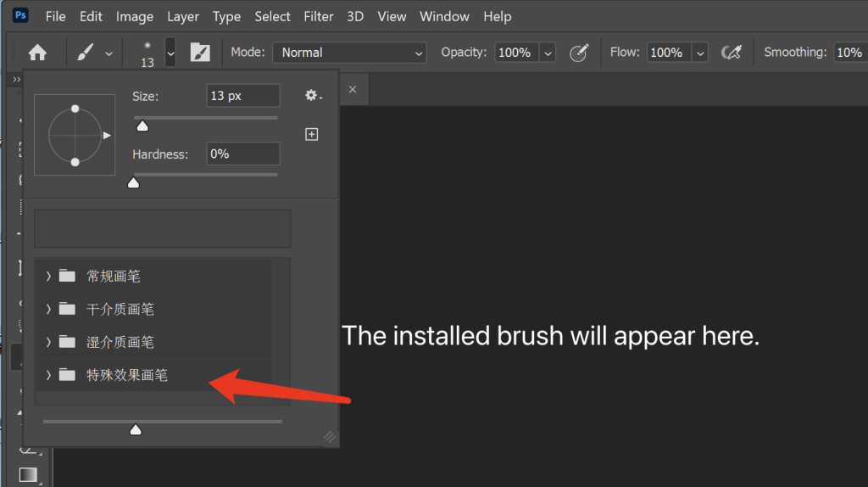The image size is (868, 487).
Task: Select the 常规画笔 folder name
Action: (114, 276)
